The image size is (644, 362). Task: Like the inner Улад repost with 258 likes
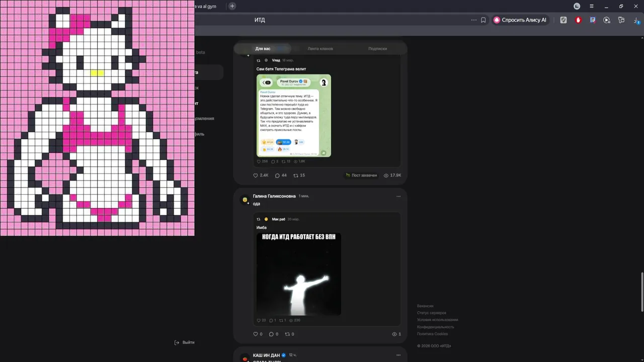point(262,161)
